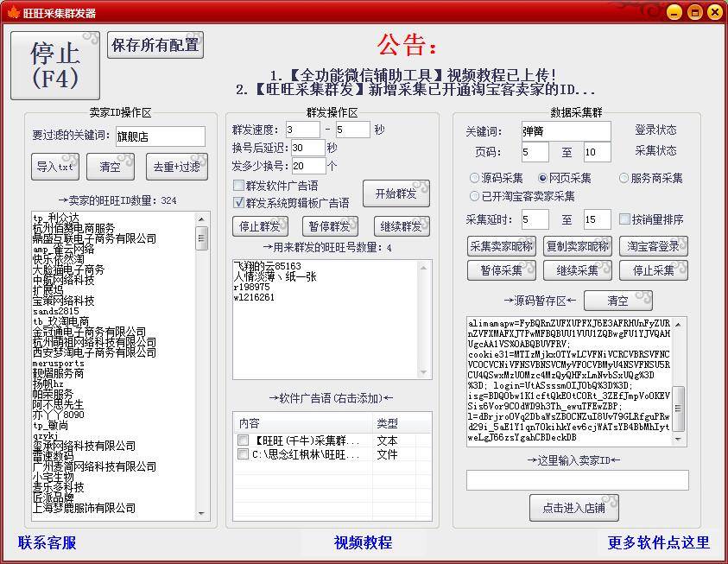Click the 淘宝客登录 login button
The width and height of the screenshot is (728, 564).
pyautogui.click(x=654, y=246)
